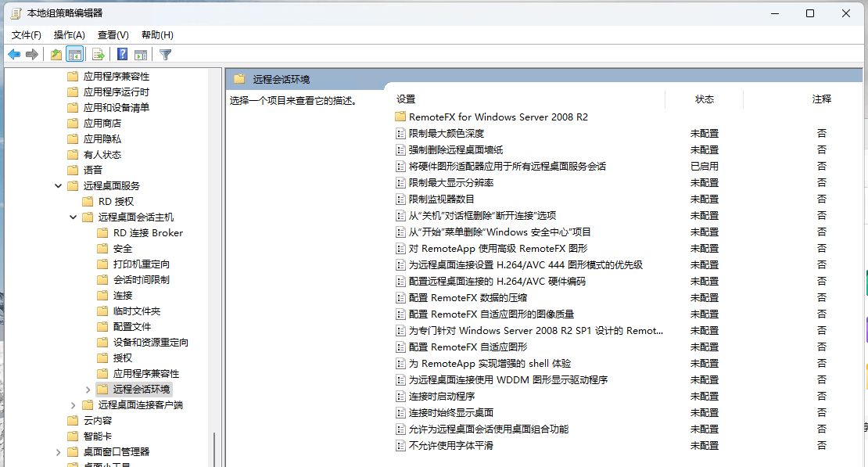Click the forward arrow toolbar icon
The width and height of the screenshot is (868, 467).
32,55
